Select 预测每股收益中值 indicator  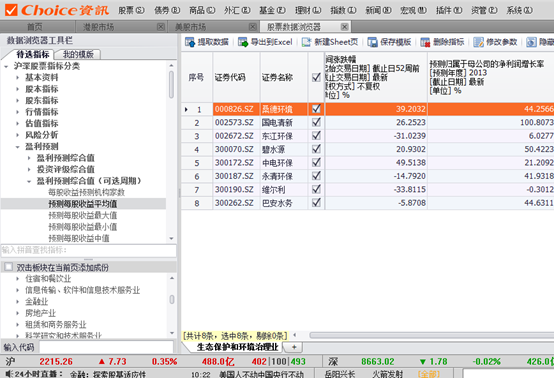pyautogui.click(x=79, y=238)
